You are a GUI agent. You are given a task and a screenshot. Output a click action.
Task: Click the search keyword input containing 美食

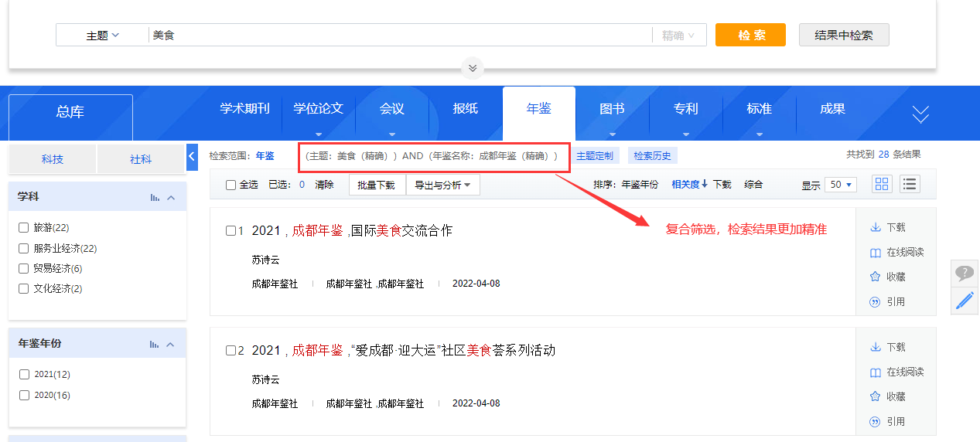pos(398,36)
